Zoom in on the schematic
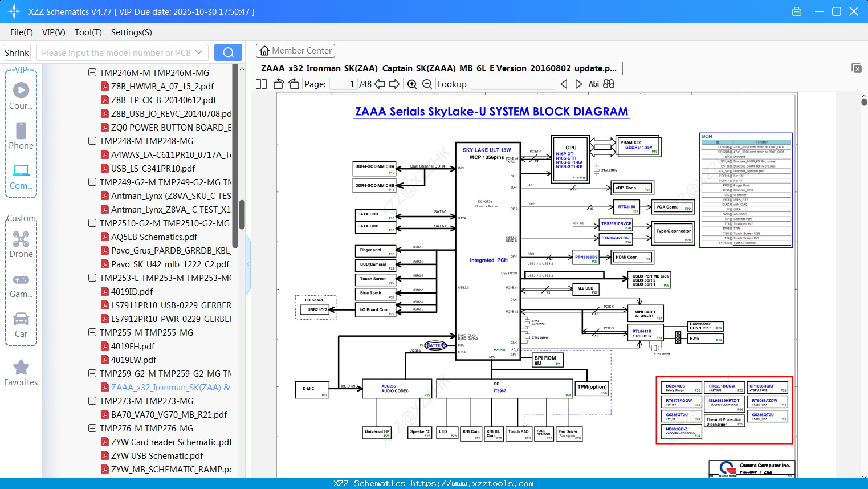 tap(412, 84)
